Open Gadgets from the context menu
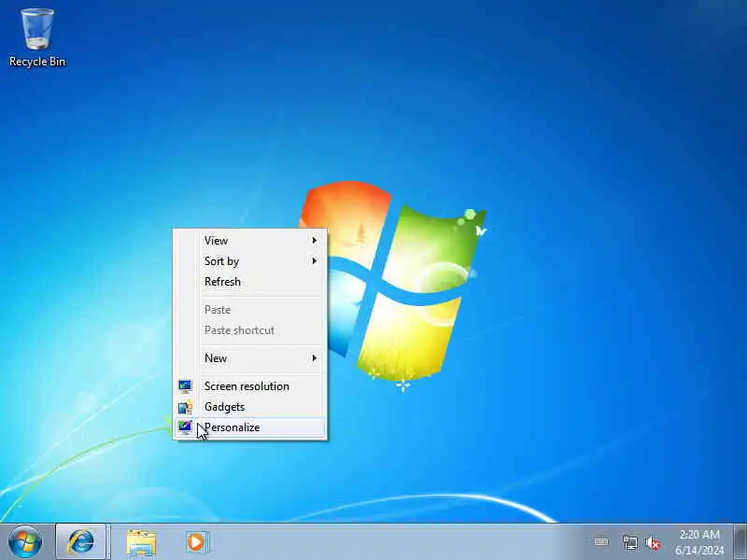This screenshot has width=747, height=560. (x=250, y=407)
